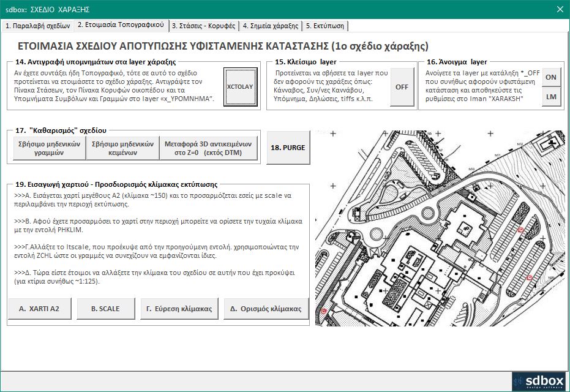Click 'Σβήσιμο μηδενικών γραμμών' button
This screenshot has width=570, height=392.
coord(49,148)
